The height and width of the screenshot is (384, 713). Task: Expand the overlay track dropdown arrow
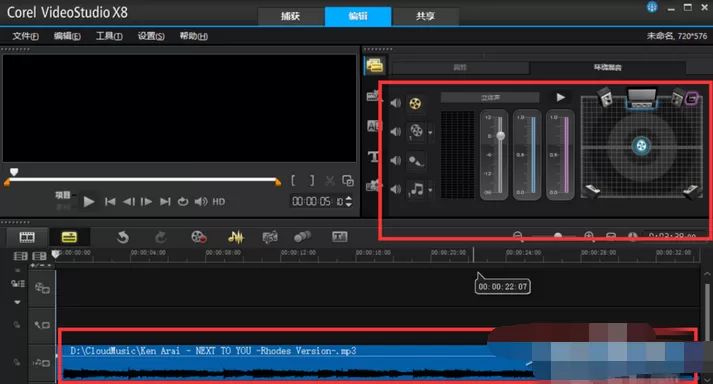pos(430,133)
